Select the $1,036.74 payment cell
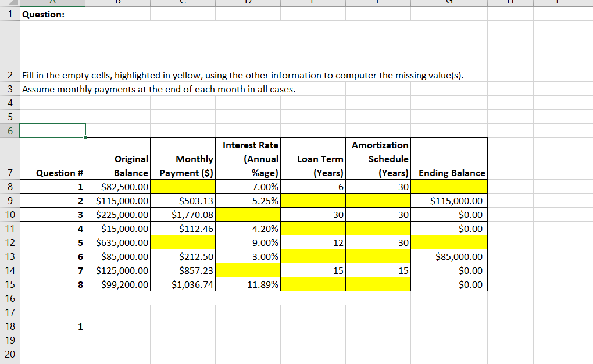Image resolution: width=593 pixels, height=364 pixels. click(183, 284)
